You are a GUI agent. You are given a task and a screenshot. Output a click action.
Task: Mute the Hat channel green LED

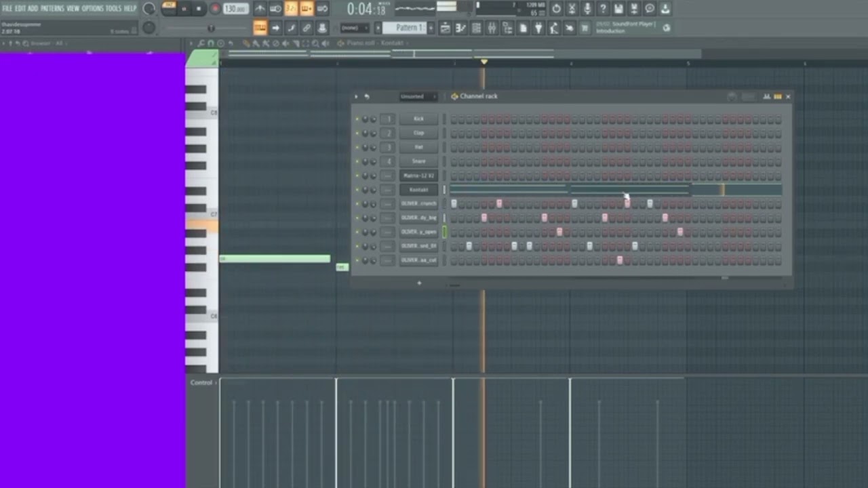point(357,147)
